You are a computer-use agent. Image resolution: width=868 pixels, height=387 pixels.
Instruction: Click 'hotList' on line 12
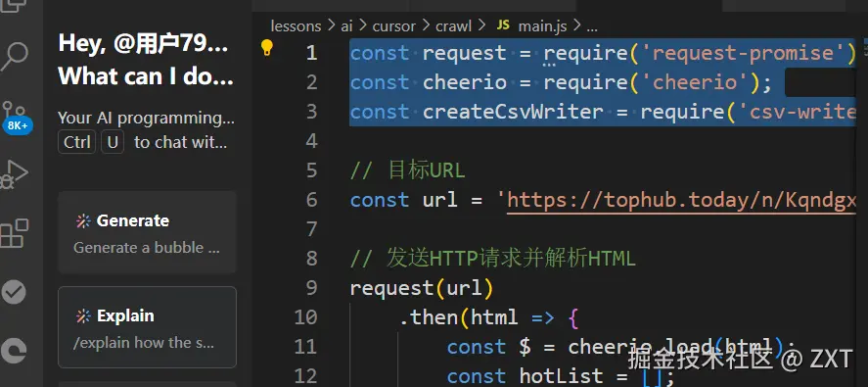562,376
